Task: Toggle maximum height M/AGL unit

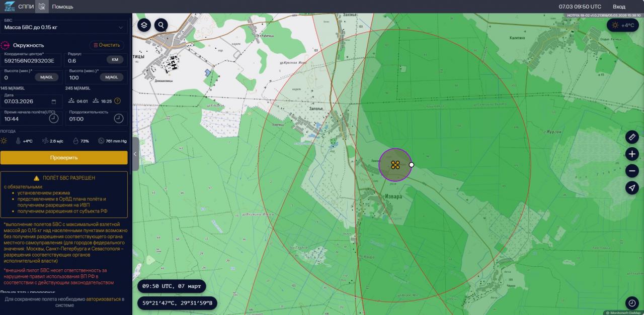Action: click(x=111, y=77)
